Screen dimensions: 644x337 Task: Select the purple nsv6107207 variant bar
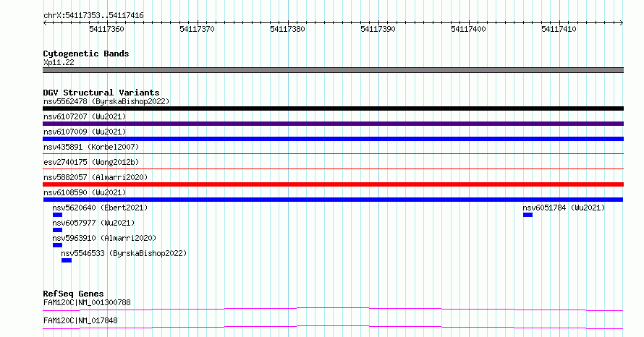click(x=333, y=124)
